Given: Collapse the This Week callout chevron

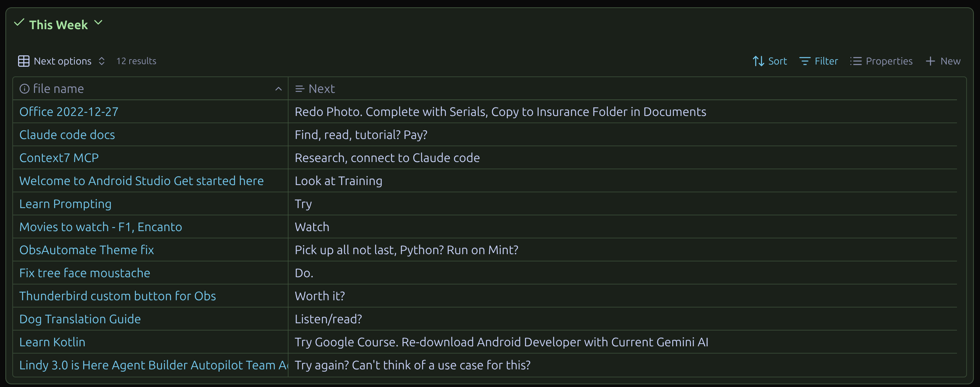Looking at the screenshot, I should [x=98, y=23].
